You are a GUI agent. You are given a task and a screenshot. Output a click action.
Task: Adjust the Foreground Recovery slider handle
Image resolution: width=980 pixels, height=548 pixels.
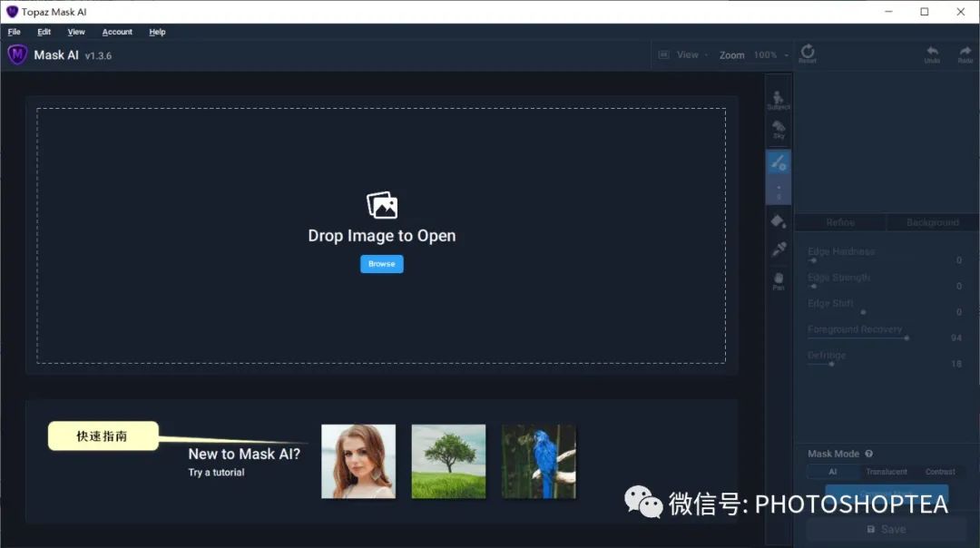click(x=906, y=338)
